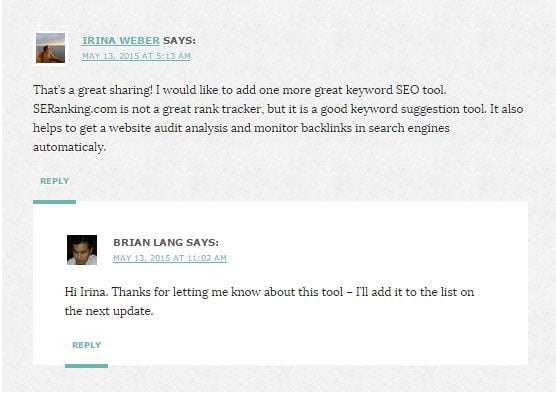Click the word 'automaticaly' in Irina's comment

[70, 147]
